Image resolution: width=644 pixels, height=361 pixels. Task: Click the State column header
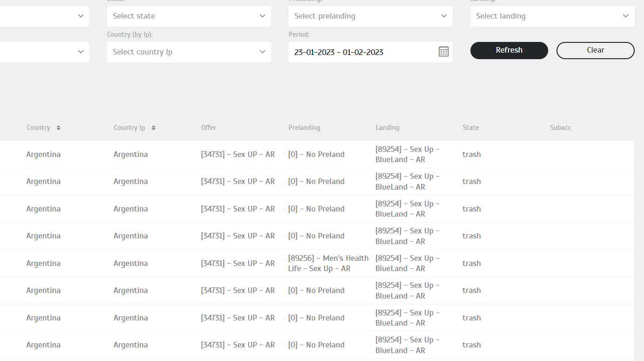(471, 128)
